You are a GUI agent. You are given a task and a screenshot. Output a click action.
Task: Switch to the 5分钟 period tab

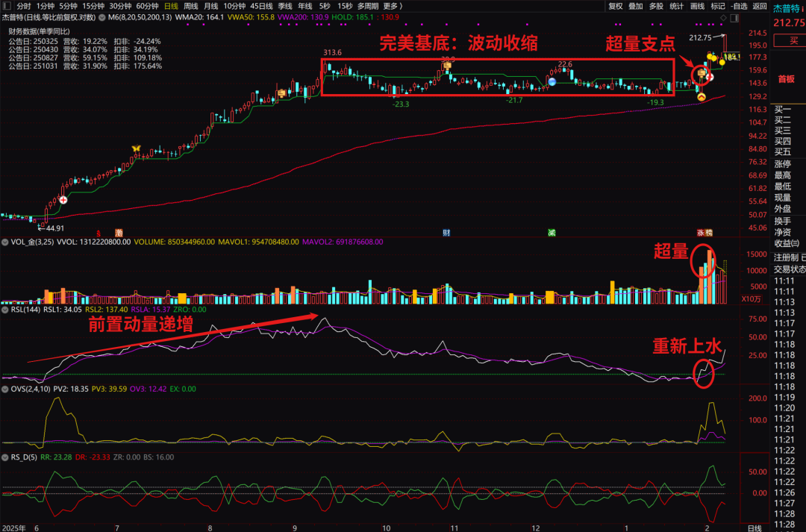pos(68,6)
